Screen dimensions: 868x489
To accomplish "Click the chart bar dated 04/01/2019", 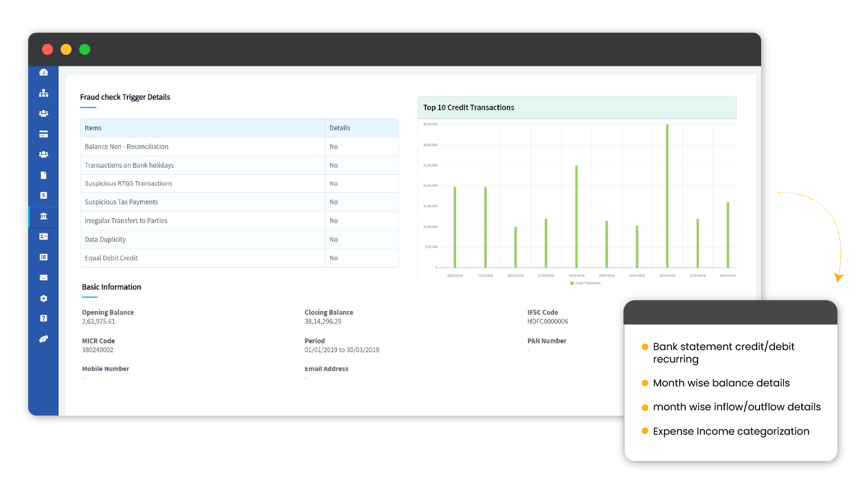I will pos(728,235).
